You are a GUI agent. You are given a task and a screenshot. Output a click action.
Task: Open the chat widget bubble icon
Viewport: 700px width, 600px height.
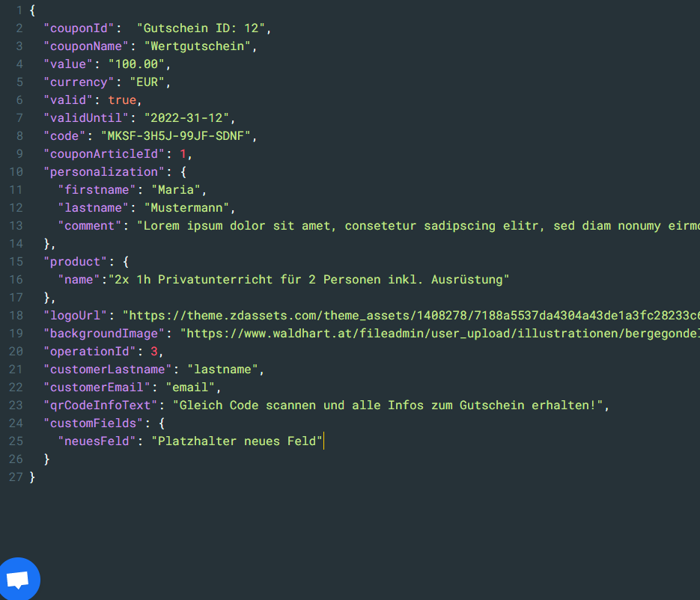[18, 580]
